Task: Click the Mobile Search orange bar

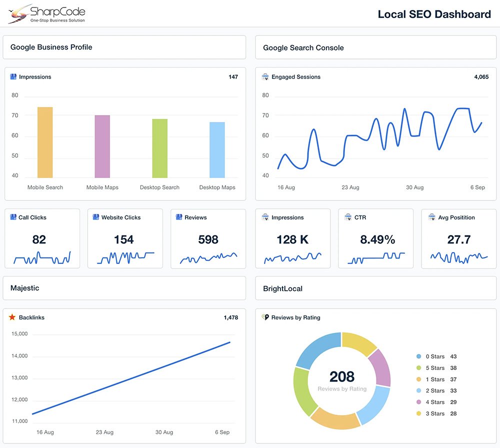Action: pos(45,142)
